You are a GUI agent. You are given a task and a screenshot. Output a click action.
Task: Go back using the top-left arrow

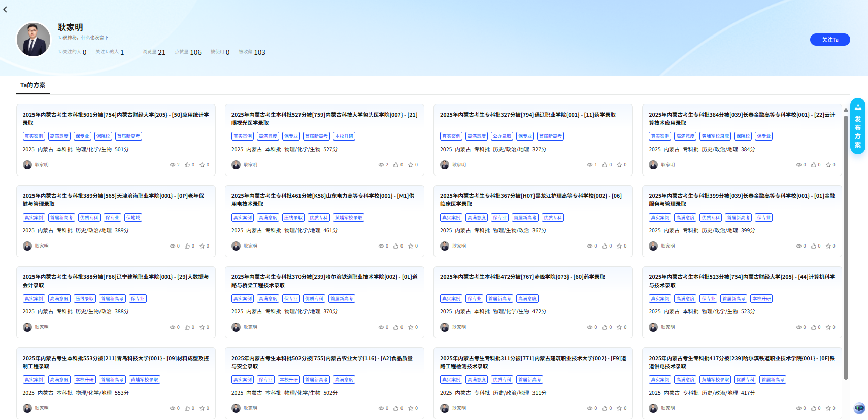(5, 9)
